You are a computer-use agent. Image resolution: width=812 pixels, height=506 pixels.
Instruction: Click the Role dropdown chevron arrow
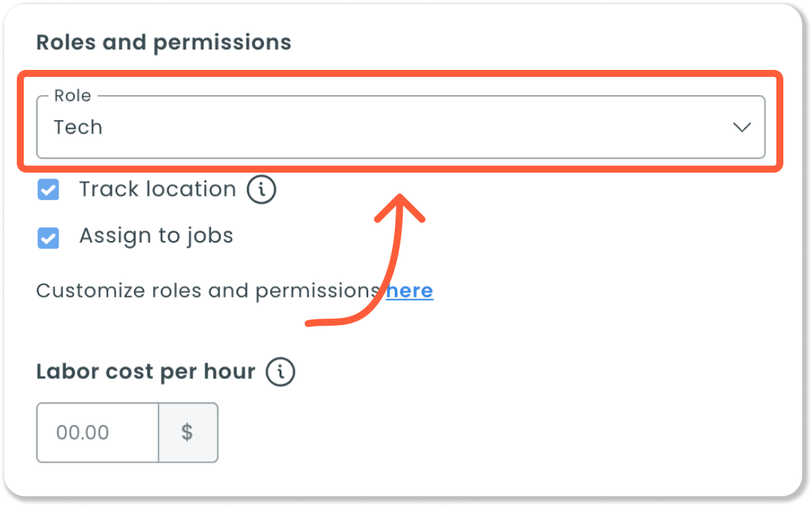[741, 127]
